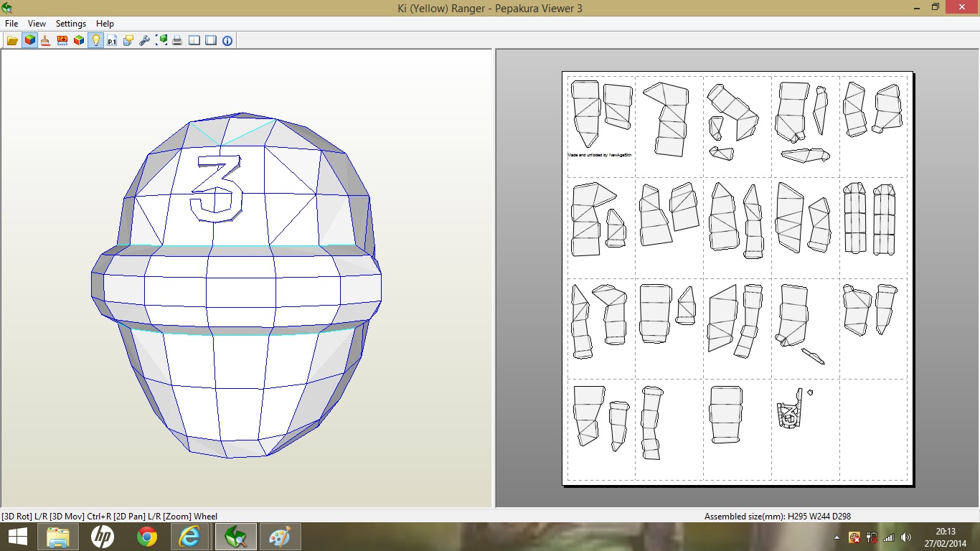Click the number 3 on the helmet model
Image resolution: width=980 pixels, height=551 pixels.
217,189
